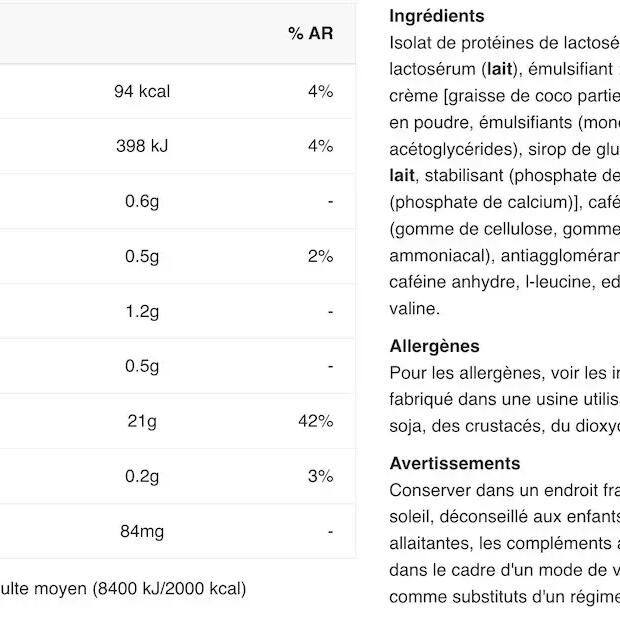Screen dimensions: 620x620
Task: Click the 0.2g row value
Action: pos(142,476)
